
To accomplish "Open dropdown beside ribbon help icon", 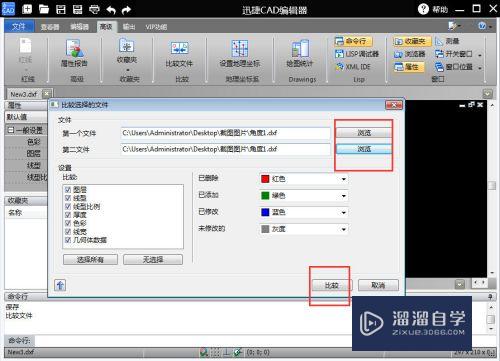I will point(490,27).
